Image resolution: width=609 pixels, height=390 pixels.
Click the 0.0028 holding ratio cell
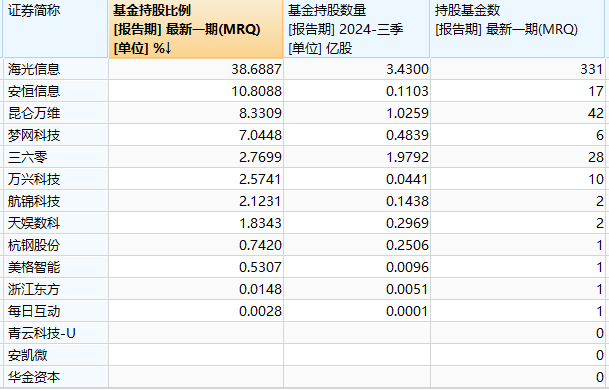coord(196,312)
